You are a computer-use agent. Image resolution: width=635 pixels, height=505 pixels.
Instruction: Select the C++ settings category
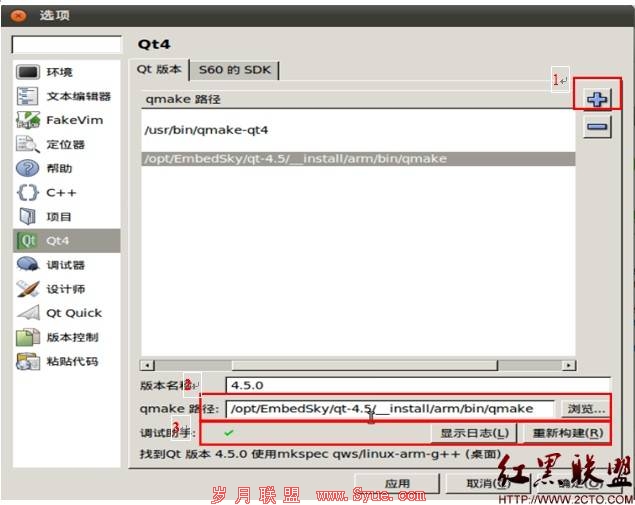(x=67, y=193)
